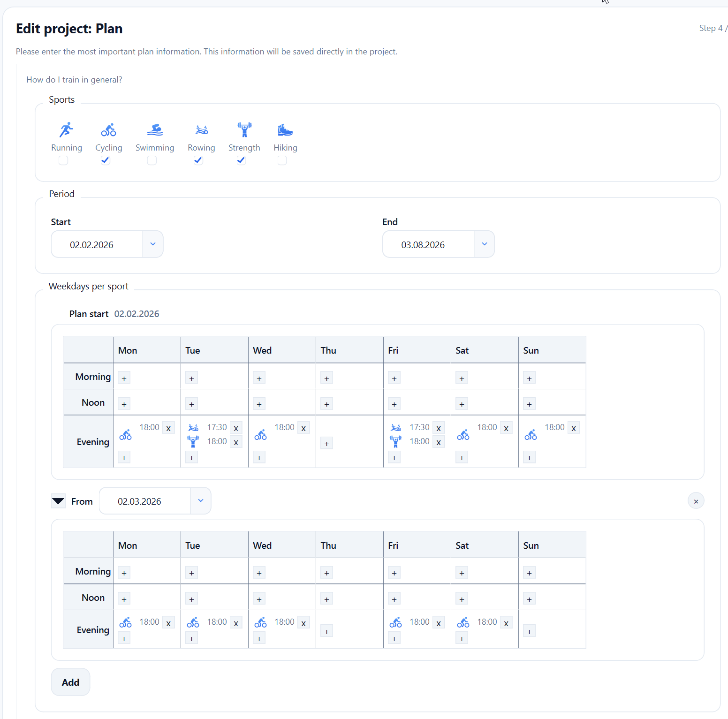The image size is (728, 719).
Task: Click the Add button
Action: (70, 682)
